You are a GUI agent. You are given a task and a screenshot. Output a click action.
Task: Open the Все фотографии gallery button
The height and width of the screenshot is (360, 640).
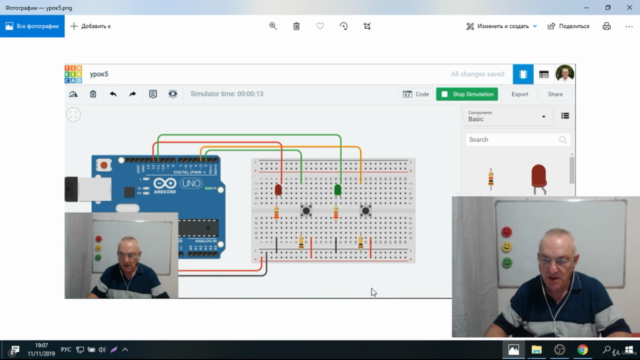[32, 26]
